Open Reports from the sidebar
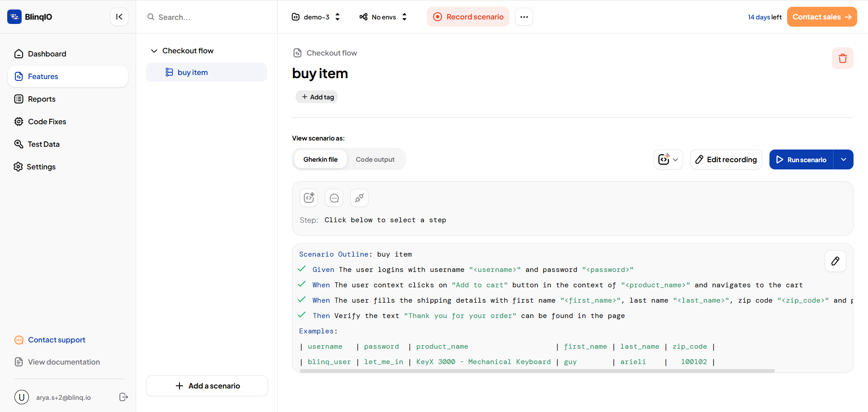 (x=42, y=99)
